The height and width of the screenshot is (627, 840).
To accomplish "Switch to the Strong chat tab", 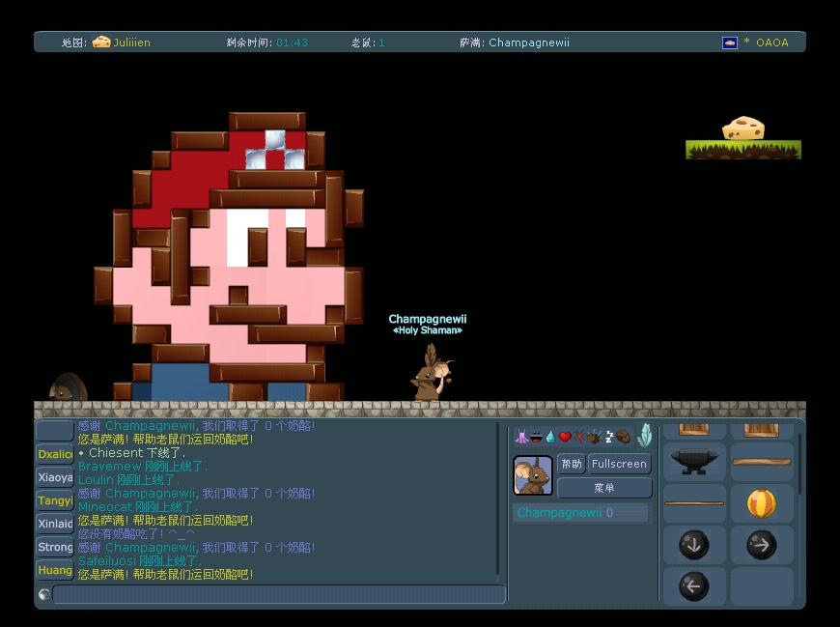I will 55,547.
